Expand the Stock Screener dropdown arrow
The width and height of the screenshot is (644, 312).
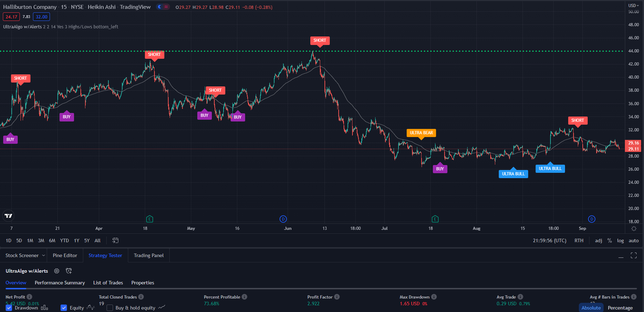pos(42,256)
